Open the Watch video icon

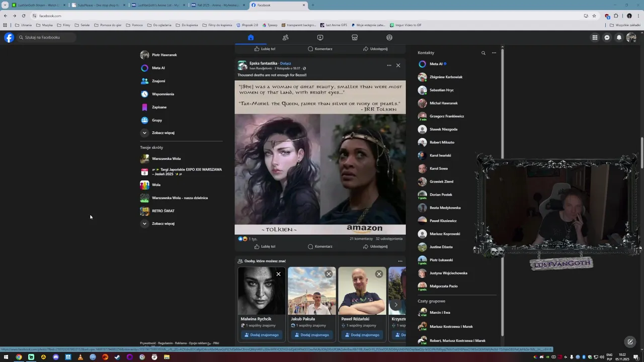point(320,37)
